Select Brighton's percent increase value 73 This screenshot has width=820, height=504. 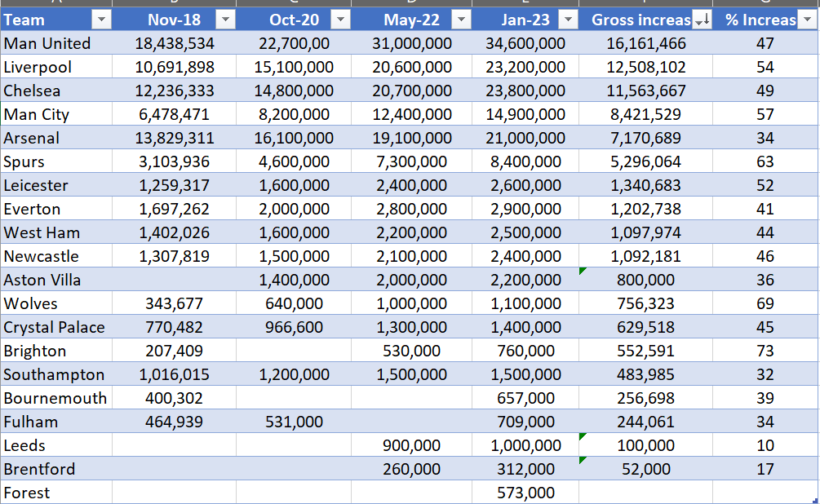[765, 351]
